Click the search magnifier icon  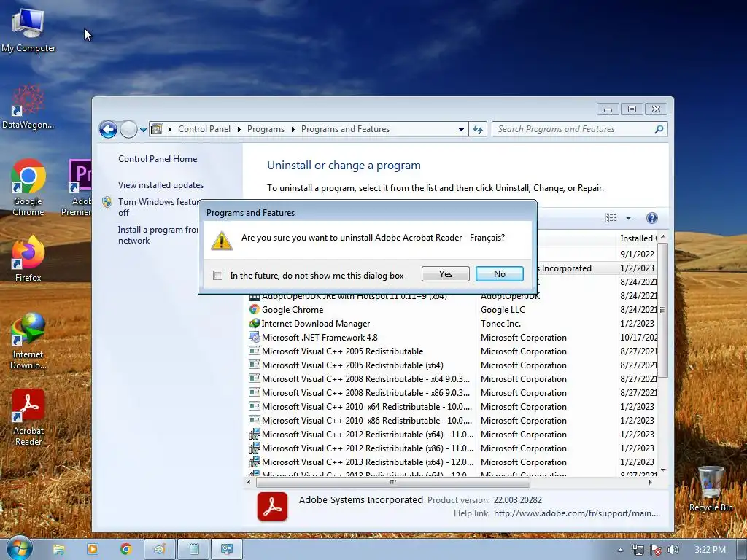(x=659, y=129)
